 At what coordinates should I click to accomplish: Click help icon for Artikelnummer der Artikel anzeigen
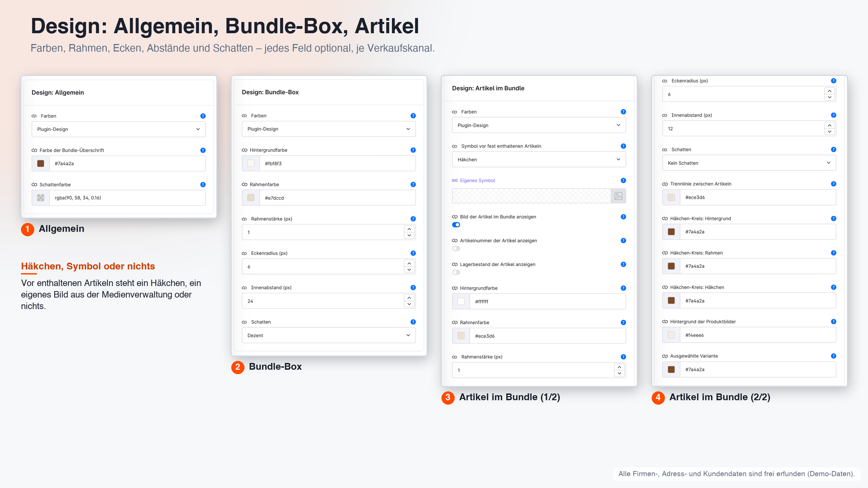[x=623, y=240]
